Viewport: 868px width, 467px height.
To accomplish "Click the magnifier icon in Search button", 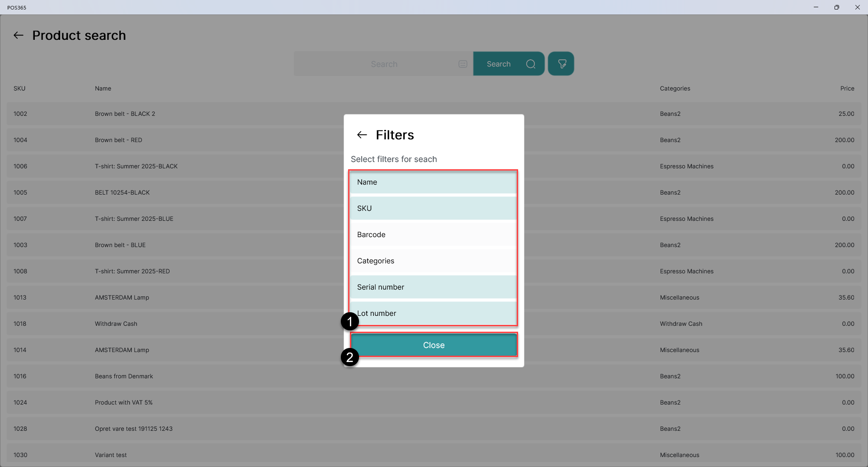I will click(x=531, y=64).
